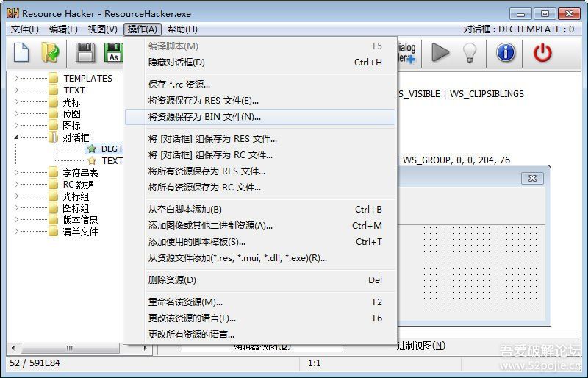Choose 将 [对话框] 组保存为 RES 文件...
Screen dimensions: 588x378
(260, 139)
